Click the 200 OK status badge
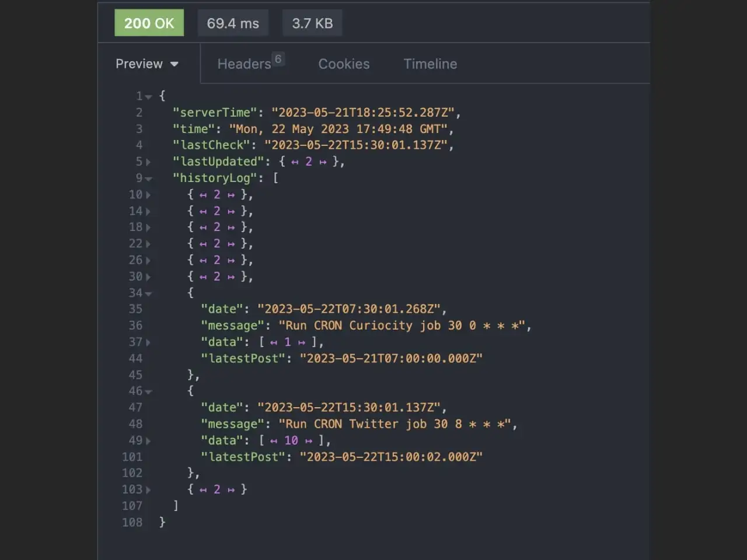The image size is (747, 560). click(x=149, y=23)
